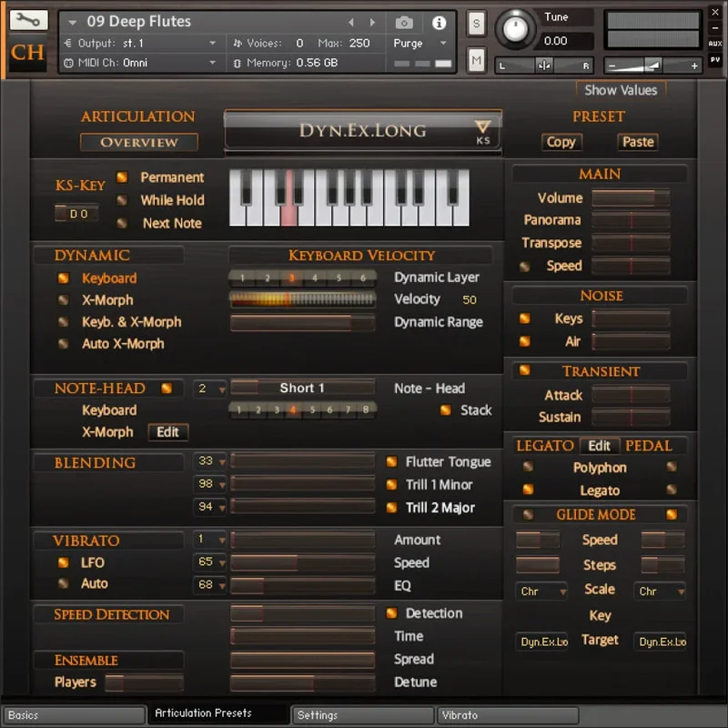The height and width of the screenshot is (728, 728).
Task: Open the MIDI Ch Omni dropdown
Action: click(x=140, y=63)
